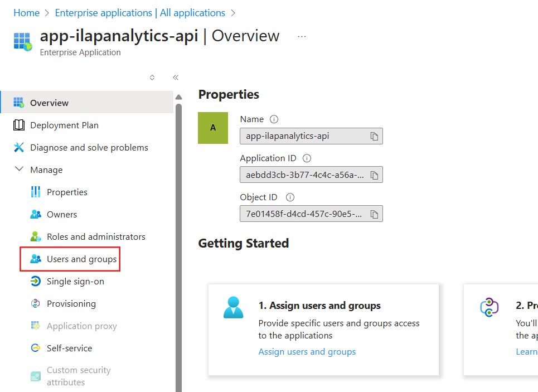Click the Application ID value field
The height and width of the screenshot is (392, 538).
point(311,175)
